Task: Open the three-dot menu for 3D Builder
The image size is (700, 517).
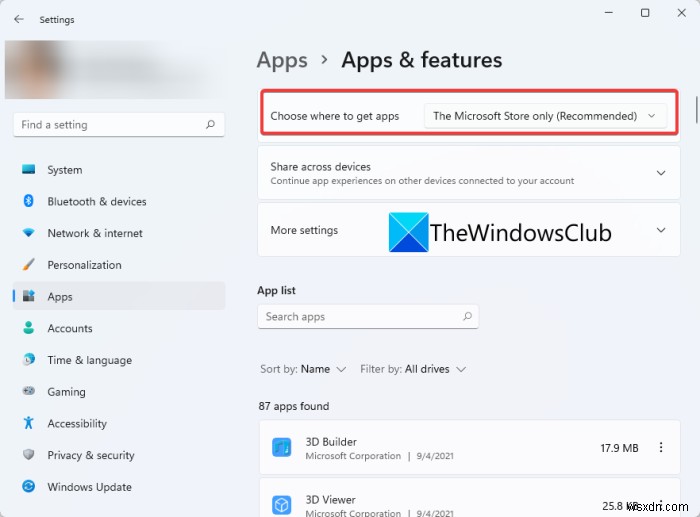Action: click(661, 447)
